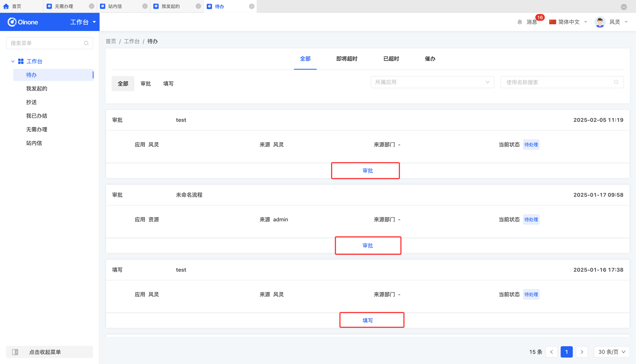The height and width of the screenshot is (364, 636).
Task: Click the home icon in tab bar
Action: [x=6, y=6]
